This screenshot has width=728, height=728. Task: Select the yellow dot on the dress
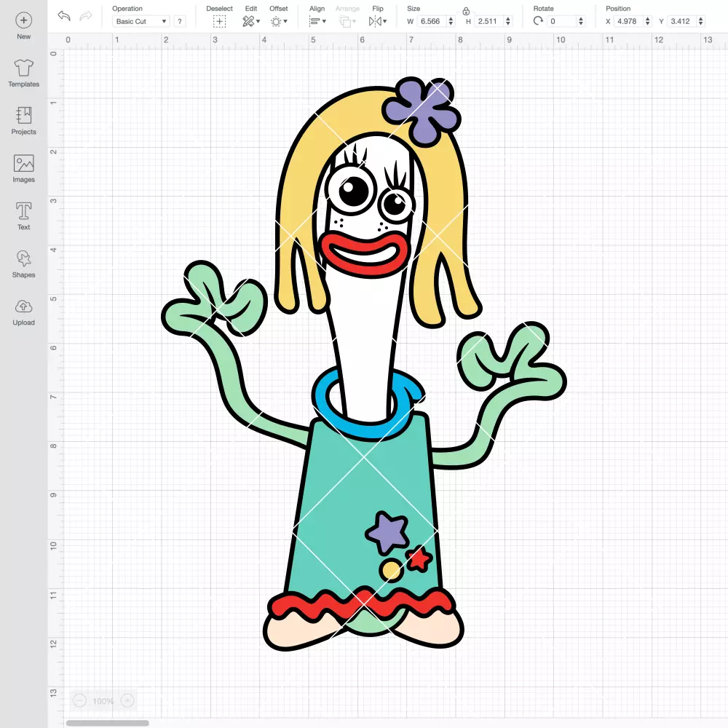click(390, 570)
